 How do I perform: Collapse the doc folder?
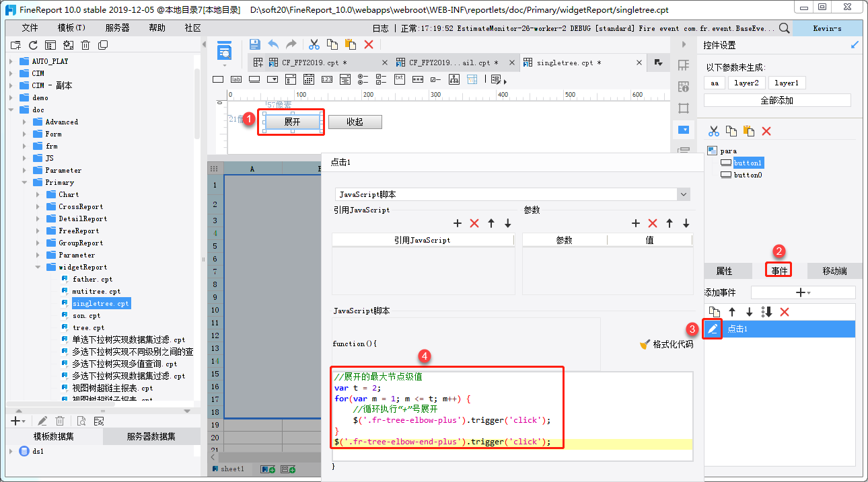pos(11,110)
